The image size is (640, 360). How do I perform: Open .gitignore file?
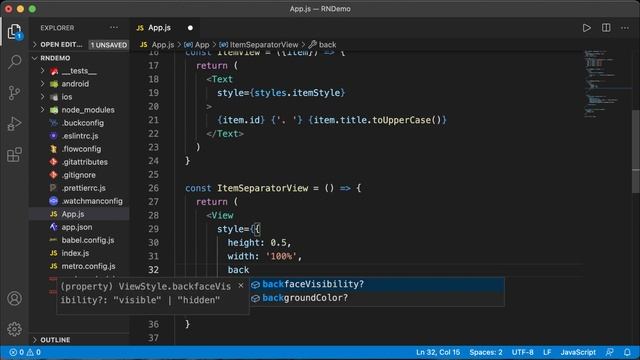pyautogui.click(x=78, y=175)
